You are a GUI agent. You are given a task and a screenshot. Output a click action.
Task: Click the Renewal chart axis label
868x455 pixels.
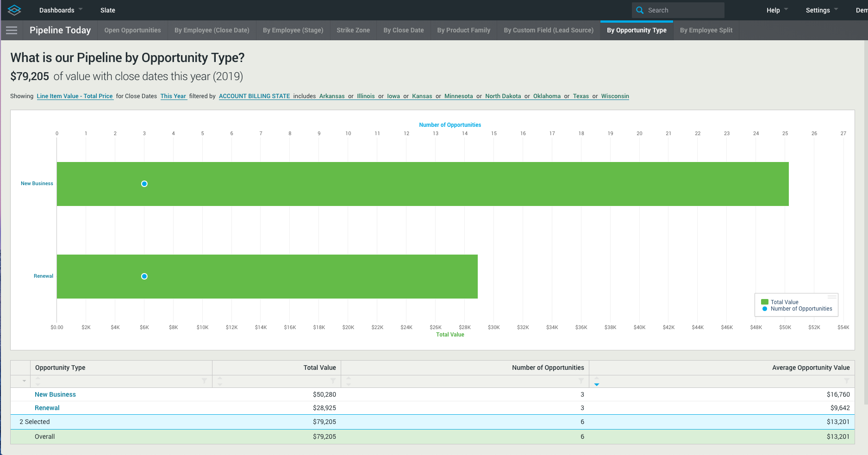point(44,276)
